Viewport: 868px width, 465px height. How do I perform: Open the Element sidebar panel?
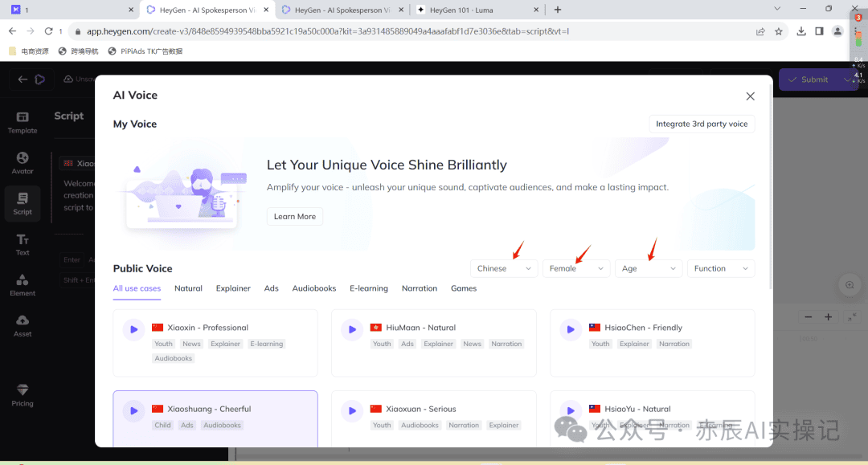point(23,284)
